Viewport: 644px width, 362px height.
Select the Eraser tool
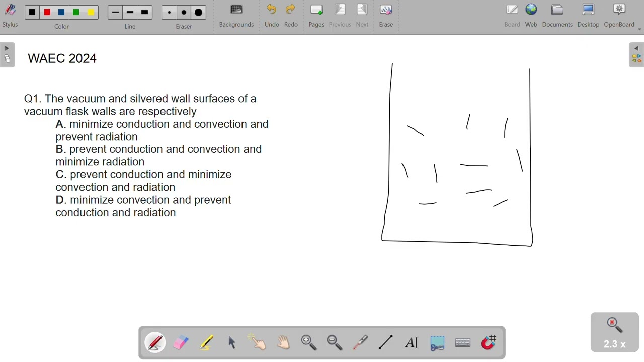tap(181, 343)
